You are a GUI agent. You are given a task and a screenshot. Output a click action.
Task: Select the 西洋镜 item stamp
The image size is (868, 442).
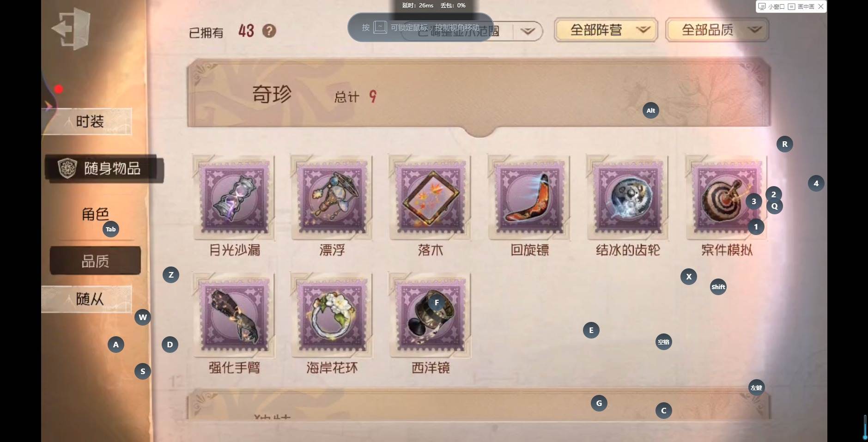pyautogui.click(x=431, y=315)
